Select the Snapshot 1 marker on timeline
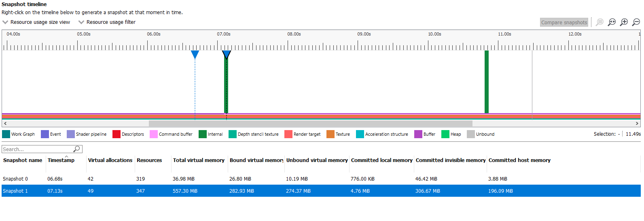This screenshot has width=644, height=221. (x=227, y=54)
